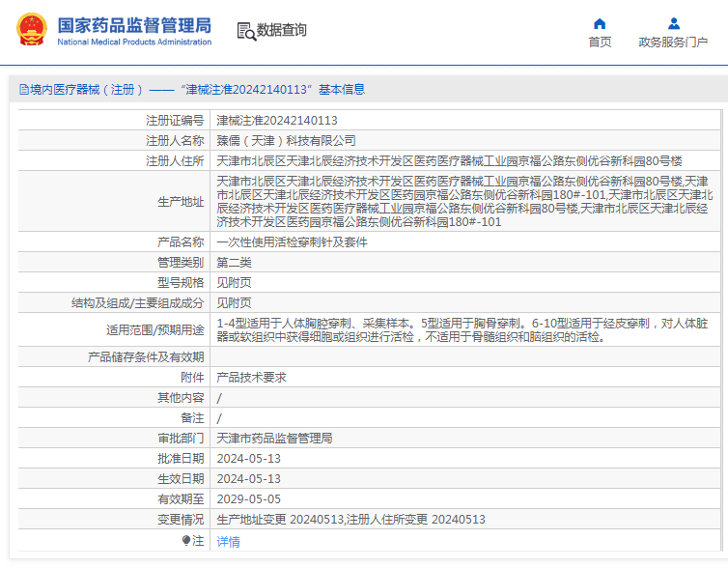The width and height of the screenshot is (728, 568).
Task: Open the 首页 navigation text
Action: [600, 42]
